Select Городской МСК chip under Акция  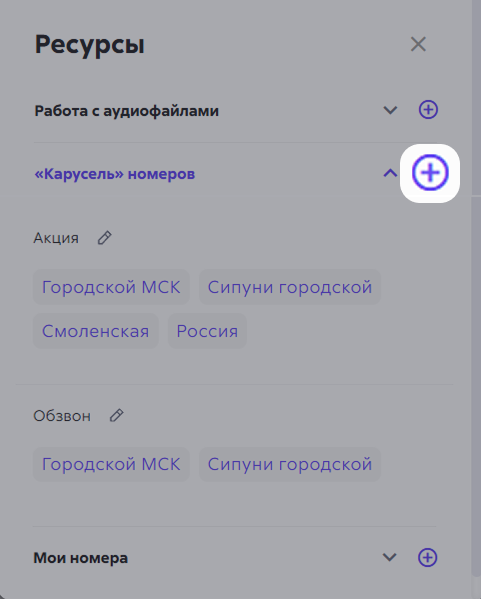(x=111, y=287)
